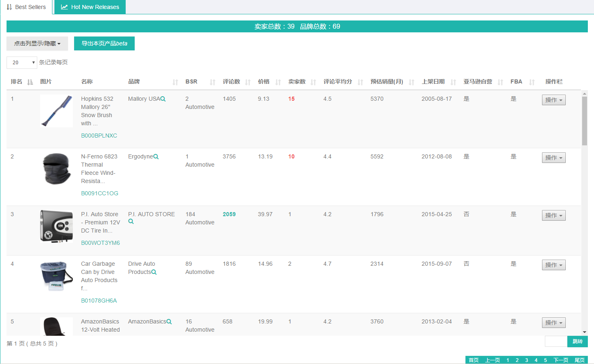Switch to Hot New Releases tab
The image size is (594, 364).
(x=90, y=7)
